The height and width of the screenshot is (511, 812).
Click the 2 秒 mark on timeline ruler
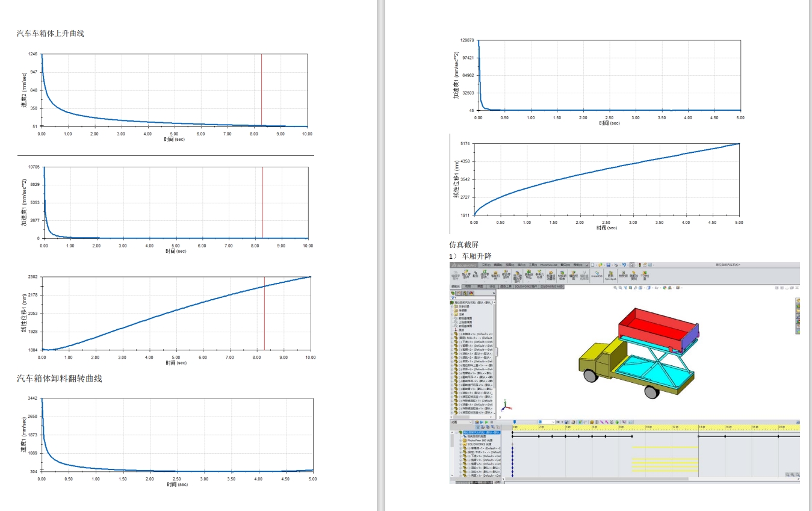click(x=541, y=427)
